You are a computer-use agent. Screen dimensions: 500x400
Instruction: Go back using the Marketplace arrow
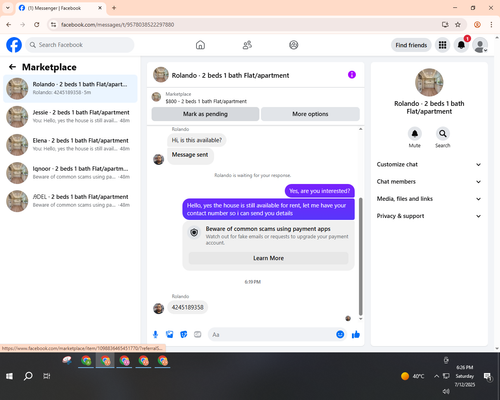(12, 67)
